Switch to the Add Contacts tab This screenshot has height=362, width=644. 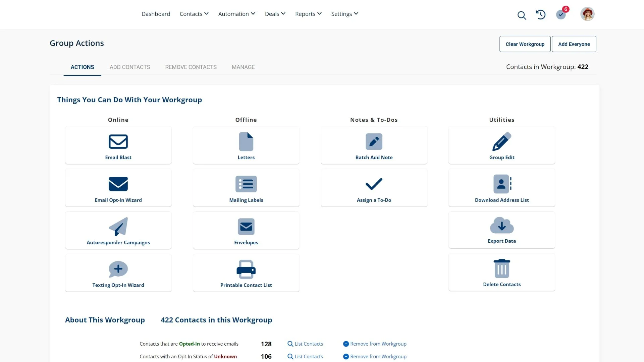[x=130, y=67]
